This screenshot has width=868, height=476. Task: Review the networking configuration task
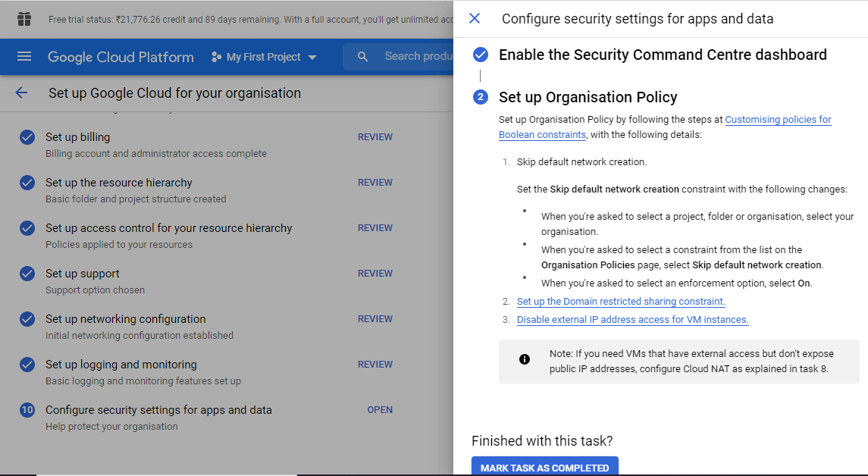pos(374,318)
